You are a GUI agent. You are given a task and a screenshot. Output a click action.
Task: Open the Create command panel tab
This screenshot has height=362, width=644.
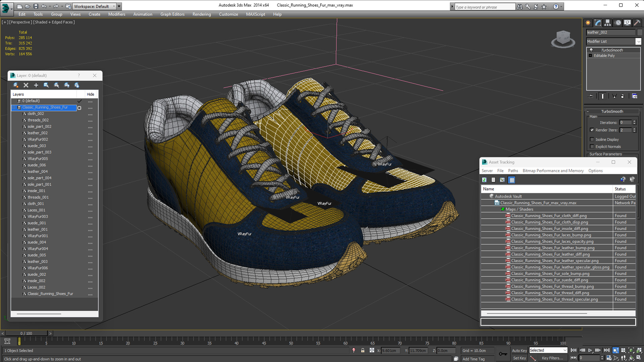point(588,22)
